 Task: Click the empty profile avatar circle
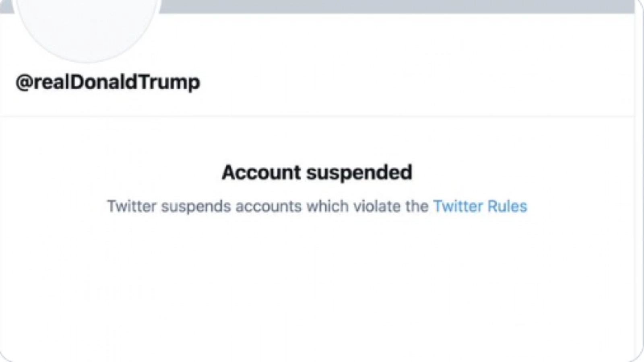[x=87, y=28]
